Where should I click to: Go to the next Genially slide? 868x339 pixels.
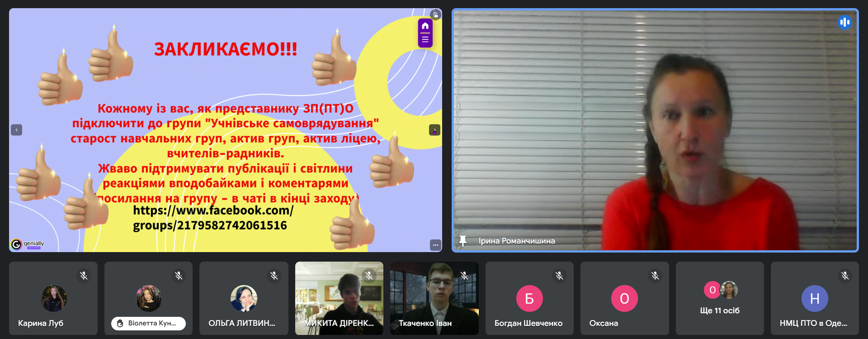(x=434, y=130)
